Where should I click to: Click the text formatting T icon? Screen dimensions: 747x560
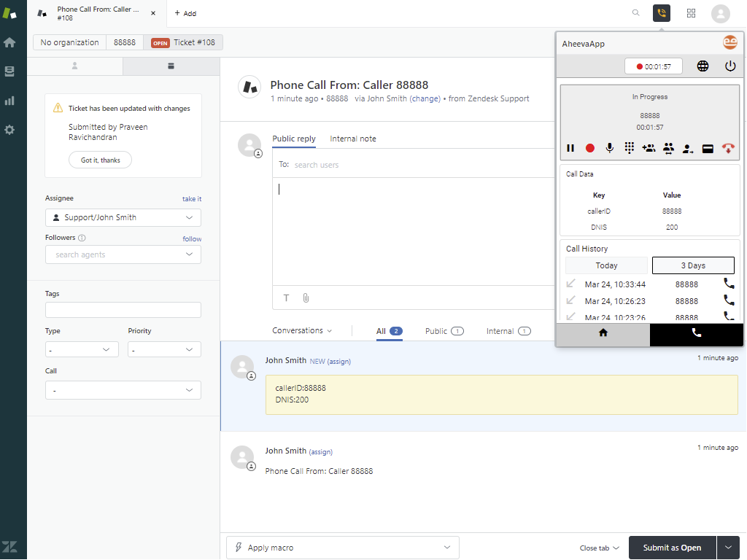tap(286, 298)
